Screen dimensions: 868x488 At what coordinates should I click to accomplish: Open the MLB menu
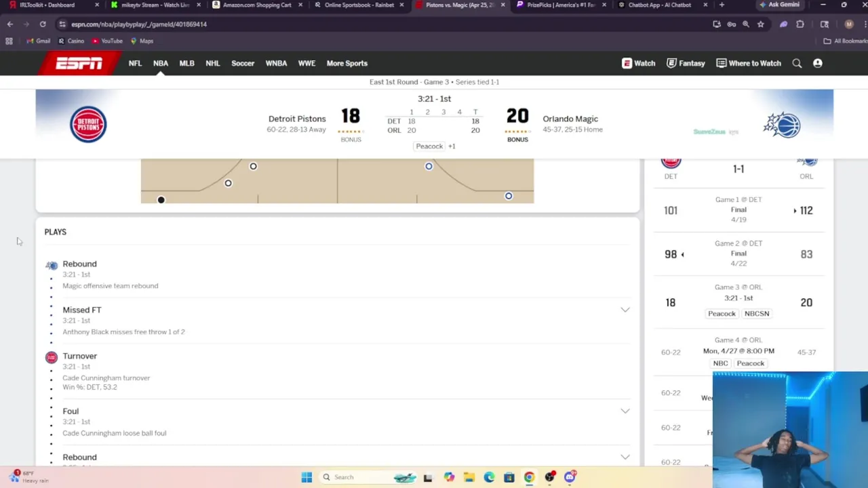click(x=187, y=63)
